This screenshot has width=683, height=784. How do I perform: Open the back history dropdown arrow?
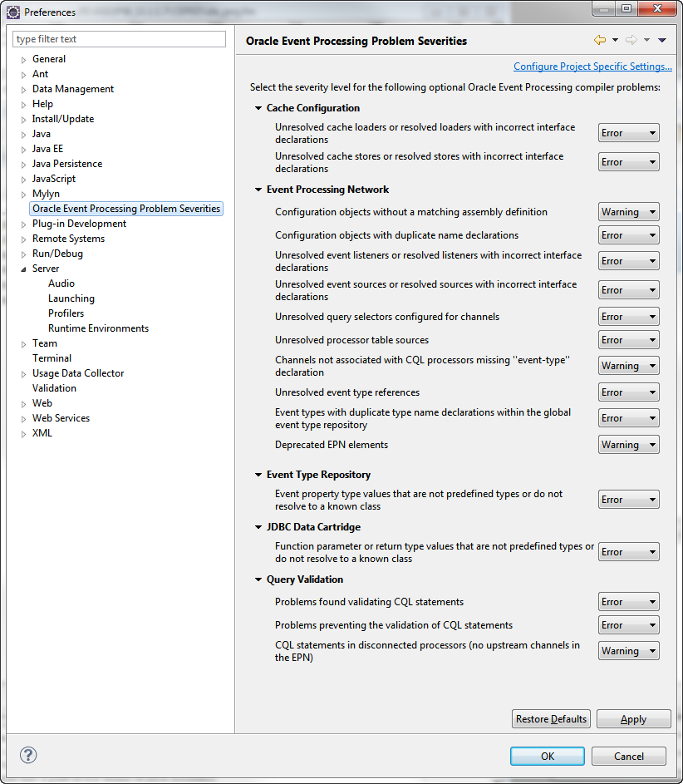(615, 40)
